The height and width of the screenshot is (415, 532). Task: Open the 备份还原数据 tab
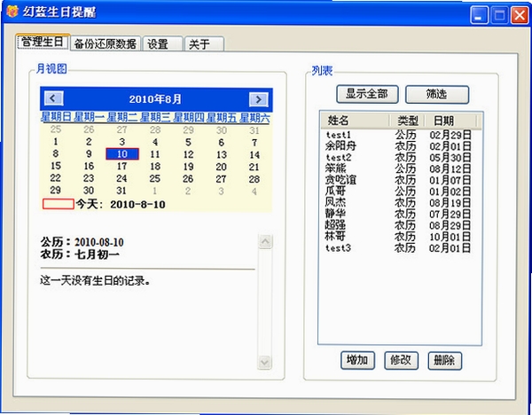point(106,43)
